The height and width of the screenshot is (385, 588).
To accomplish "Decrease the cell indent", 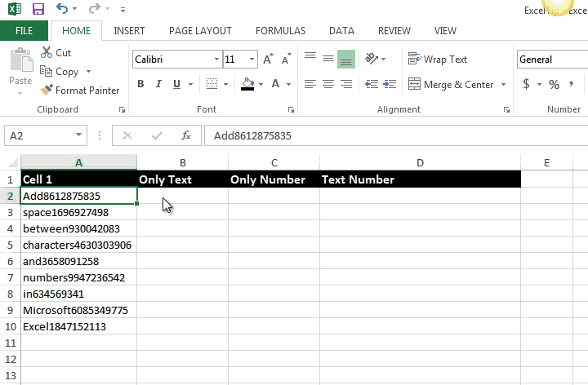I will [x=371, y=84].
